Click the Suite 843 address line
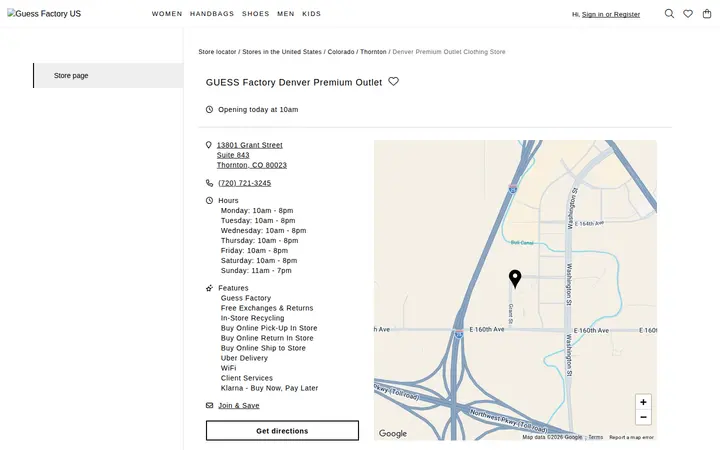The width and height of the screenshot is (720, 450). (x=233, y=155)
